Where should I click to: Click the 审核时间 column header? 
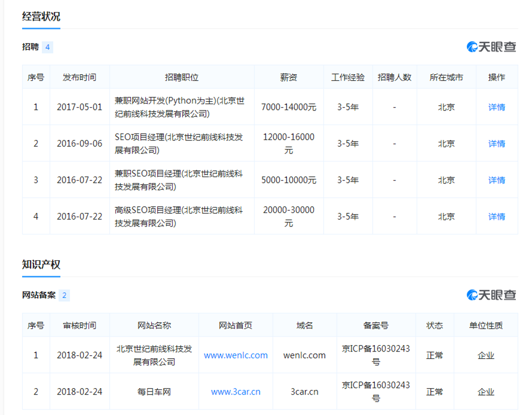[x=80, y=325]
